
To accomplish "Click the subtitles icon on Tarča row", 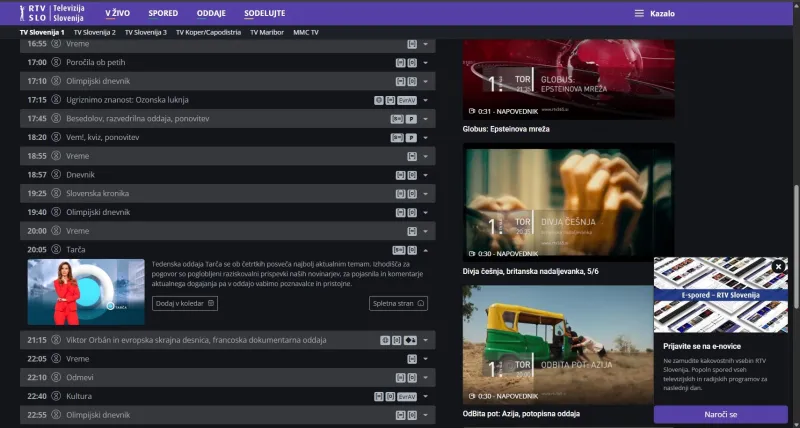I will click(398, 249).
